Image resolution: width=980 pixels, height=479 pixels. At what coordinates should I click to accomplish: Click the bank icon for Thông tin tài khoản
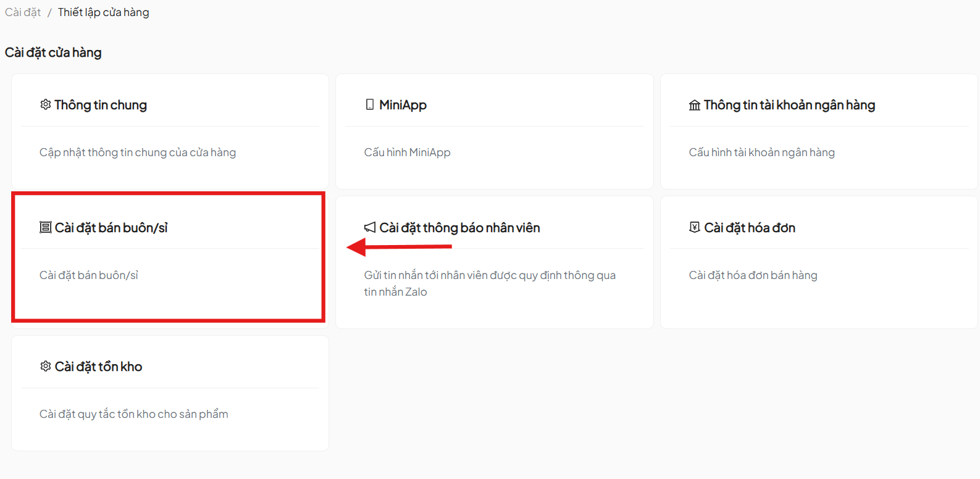(694, 106)
